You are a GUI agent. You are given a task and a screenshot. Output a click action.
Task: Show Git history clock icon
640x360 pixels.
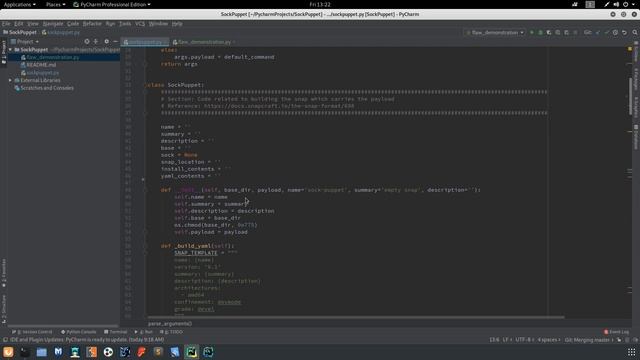(615, 32)
